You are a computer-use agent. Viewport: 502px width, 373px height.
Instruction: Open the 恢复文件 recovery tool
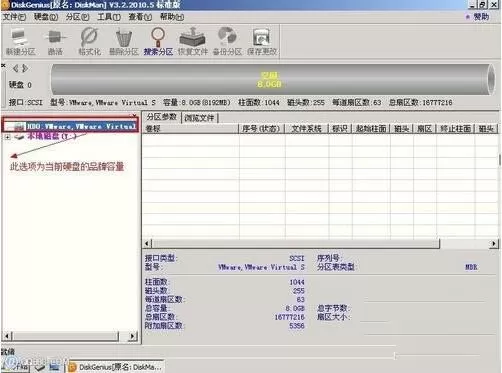192,42
